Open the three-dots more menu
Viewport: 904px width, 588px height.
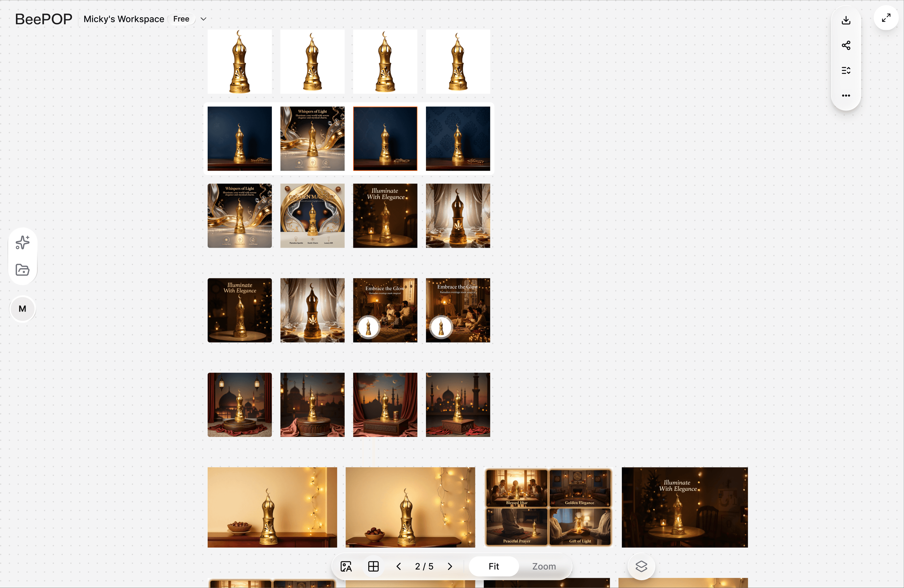point(846,95)
